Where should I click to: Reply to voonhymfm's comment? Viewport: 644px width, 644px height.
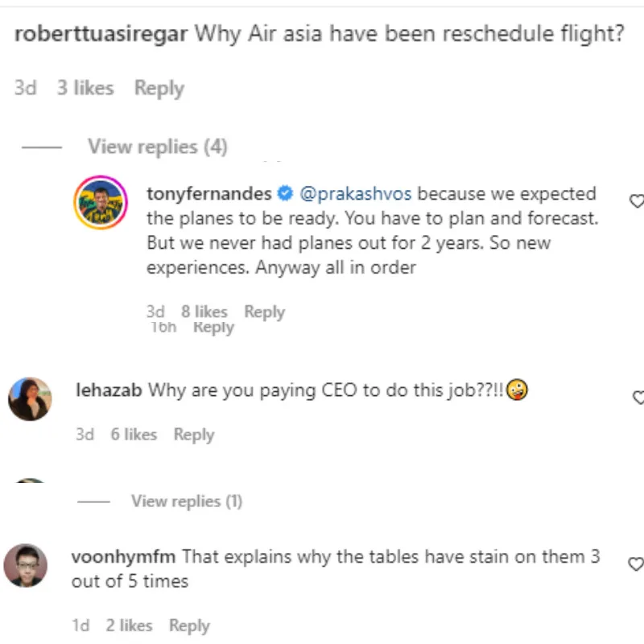[189, 625]
